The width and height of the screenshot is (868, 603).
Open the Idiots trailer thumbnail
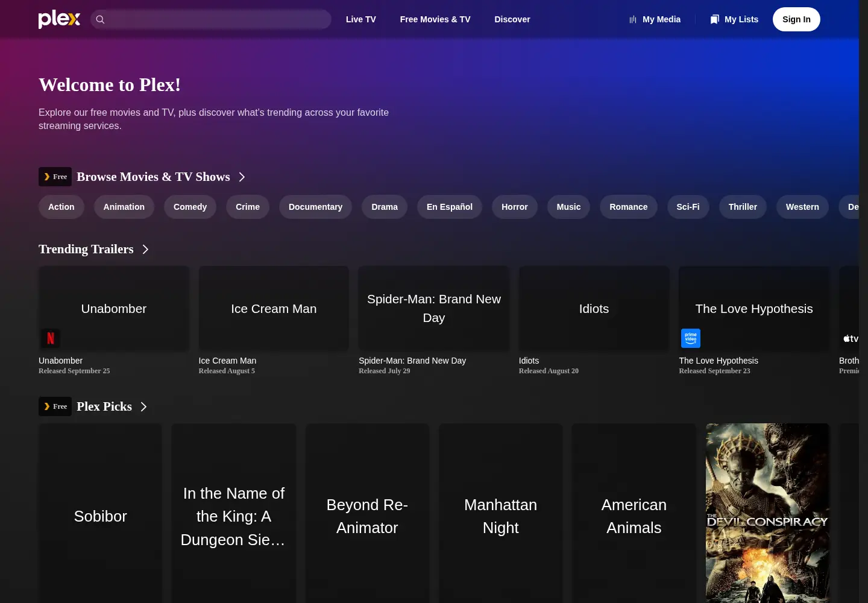[594, 309]
